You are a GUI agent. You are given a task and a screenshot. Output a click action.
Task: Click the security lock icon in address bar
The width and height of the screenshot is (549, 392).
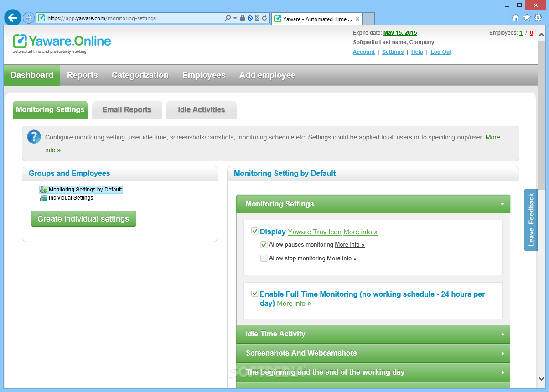243,18
